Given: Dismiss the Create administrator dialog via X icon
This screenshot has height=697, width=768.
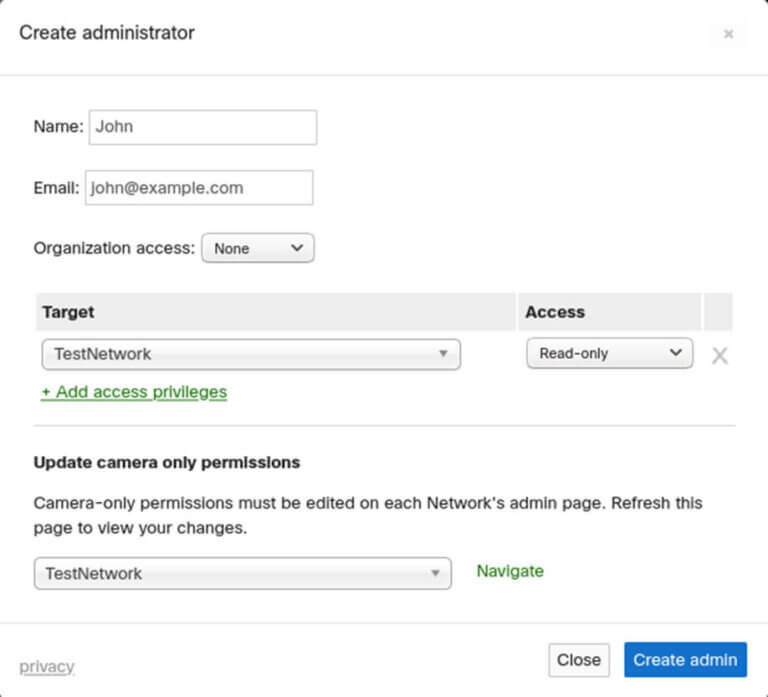Looking at the screenshot, I should (x=728, y=34).
